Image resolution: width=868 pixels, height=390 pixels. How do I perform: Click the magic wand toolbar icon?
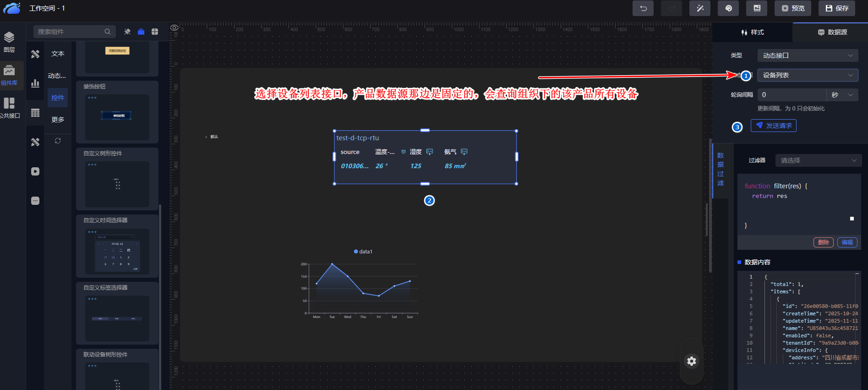point(699,8)
